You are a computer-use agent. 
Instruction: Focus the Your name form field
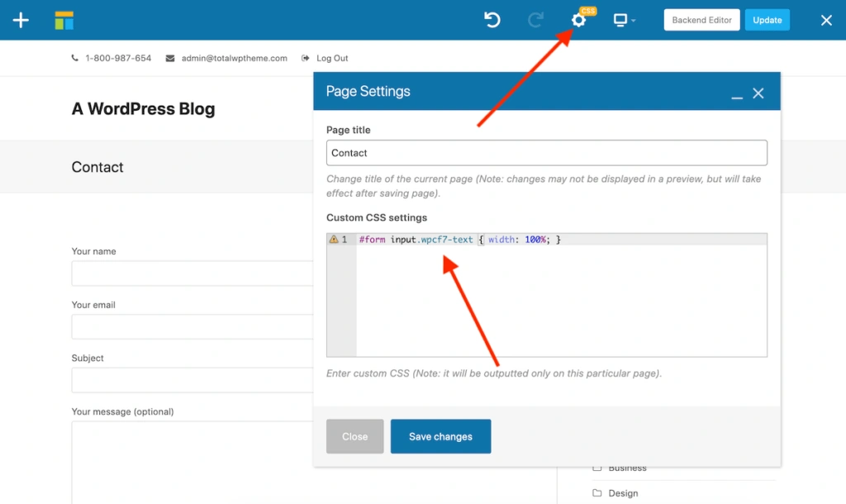point(190,273)
